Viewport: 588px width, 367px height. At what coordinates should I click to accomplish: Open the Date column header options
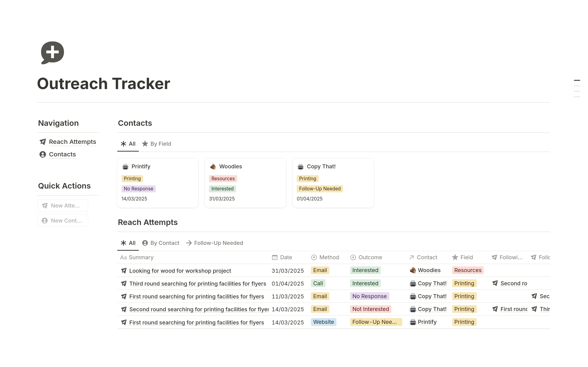282,257
